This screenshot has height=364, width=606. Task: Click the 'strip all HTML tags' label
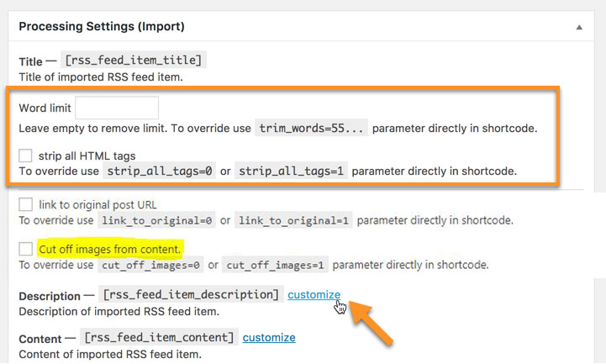[x=87, y=156]
